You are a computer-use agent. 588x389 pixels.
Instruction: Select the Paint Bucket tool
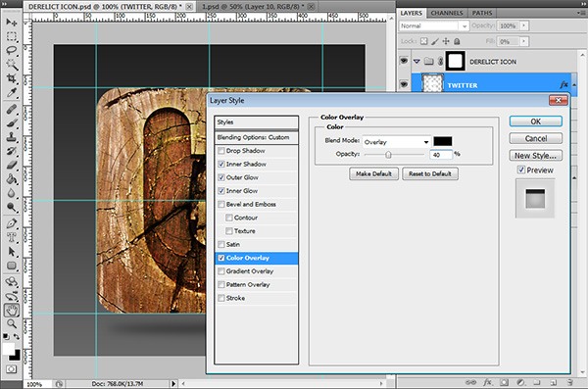tap(11, 179)
